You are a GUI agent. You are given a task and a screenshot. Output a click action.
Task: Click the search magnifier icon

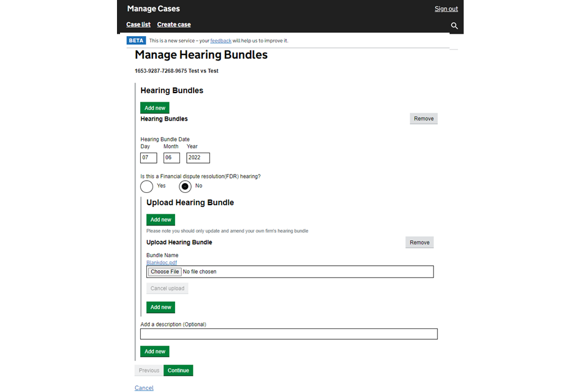454,26
